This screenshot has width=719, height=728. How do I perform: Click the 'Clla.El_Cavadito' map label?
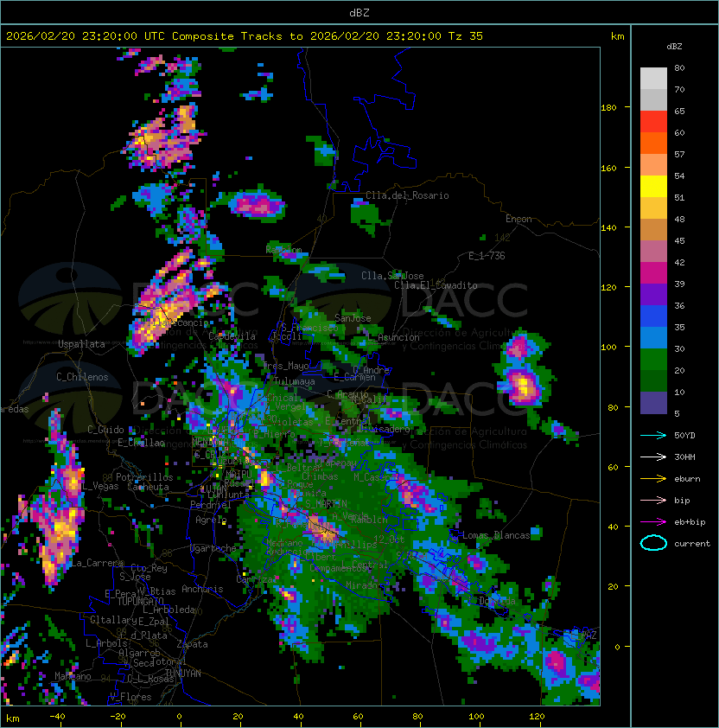point(436,285)
